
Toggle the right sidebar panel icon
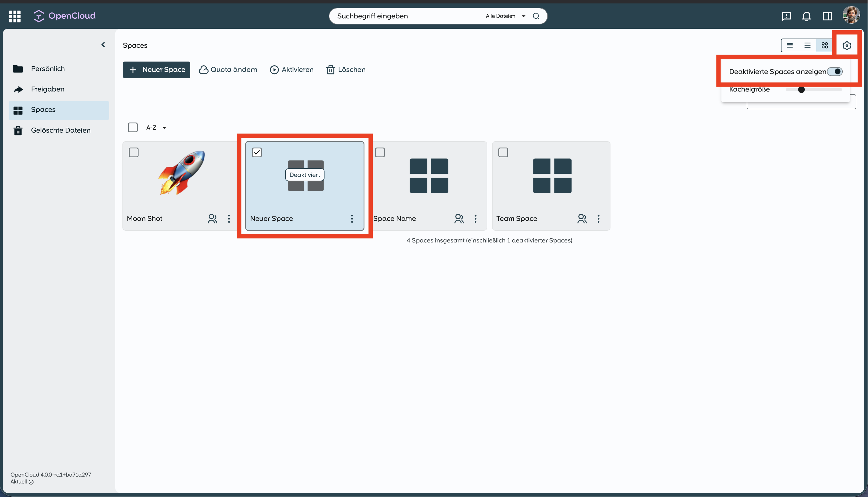[x=827, y=16]
